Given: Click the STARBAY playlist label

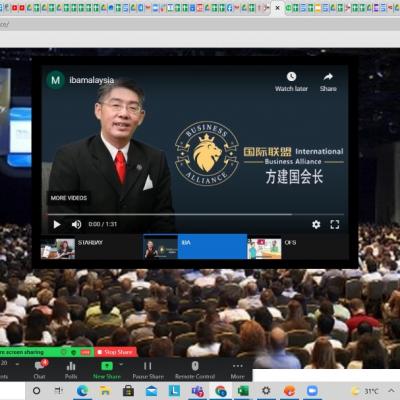Looking at the screenshot, I should (x=90, y=243).
